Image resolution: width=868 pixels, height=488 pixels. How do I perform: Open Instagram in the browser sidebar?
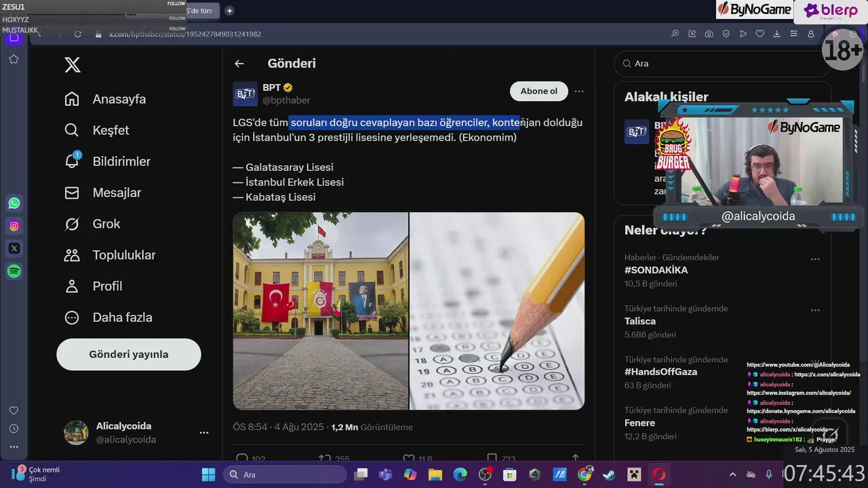14,226
